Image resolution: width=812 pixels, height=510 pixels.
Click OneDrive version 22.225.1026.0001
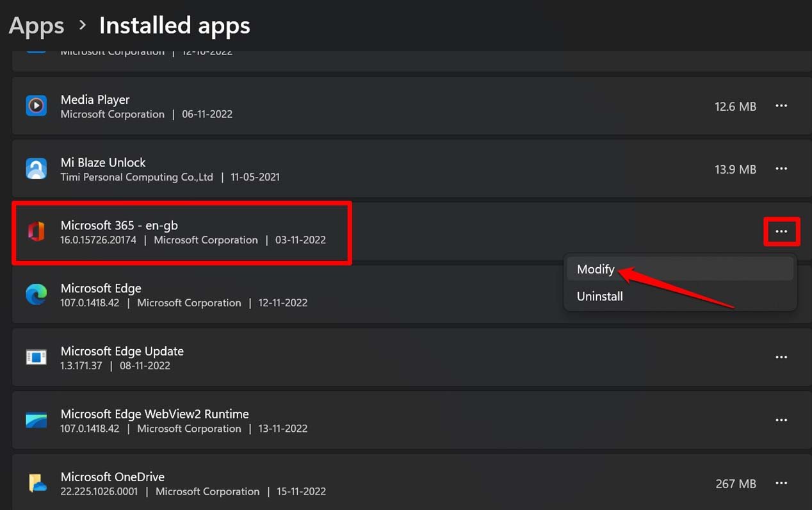pos(99,492)
